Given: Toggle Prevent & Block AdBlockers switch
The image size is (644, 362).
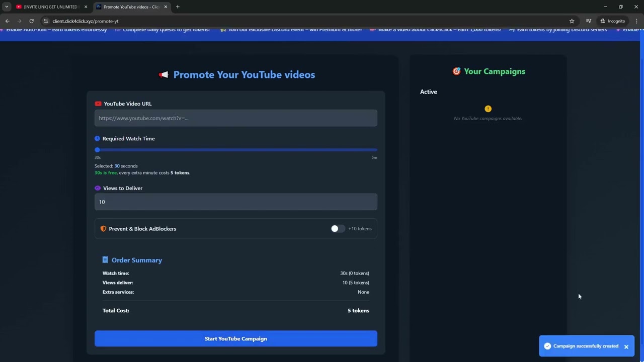Looking at the screenshot, I should tap(338, 229).
